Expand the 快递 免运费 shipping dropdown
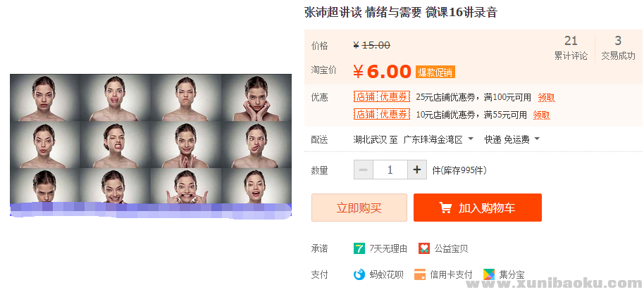644x292 pixels. [512, 139]
